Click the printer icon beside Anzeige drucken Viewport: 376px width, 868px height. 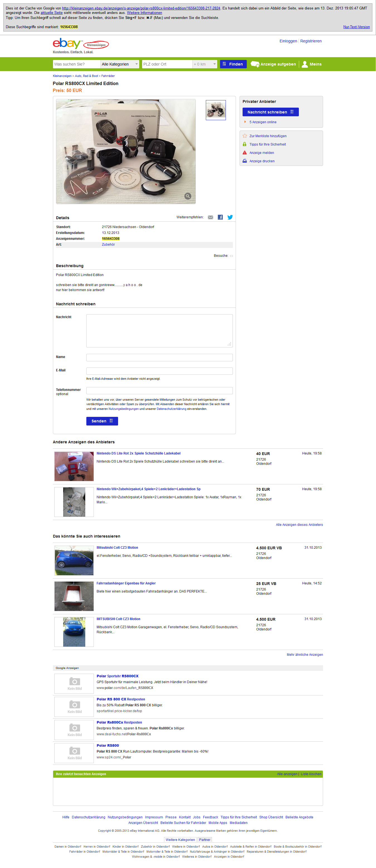point(245,161)
